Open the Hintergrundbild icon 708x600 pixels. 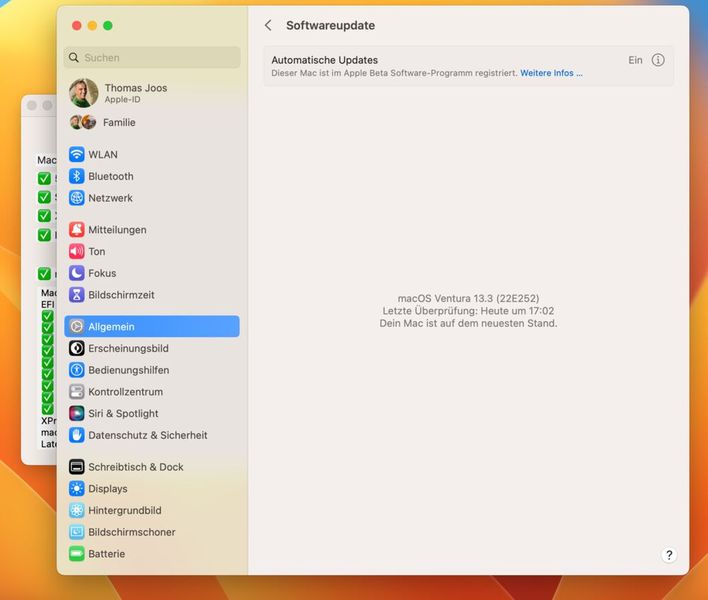click(x=76, y=510)
